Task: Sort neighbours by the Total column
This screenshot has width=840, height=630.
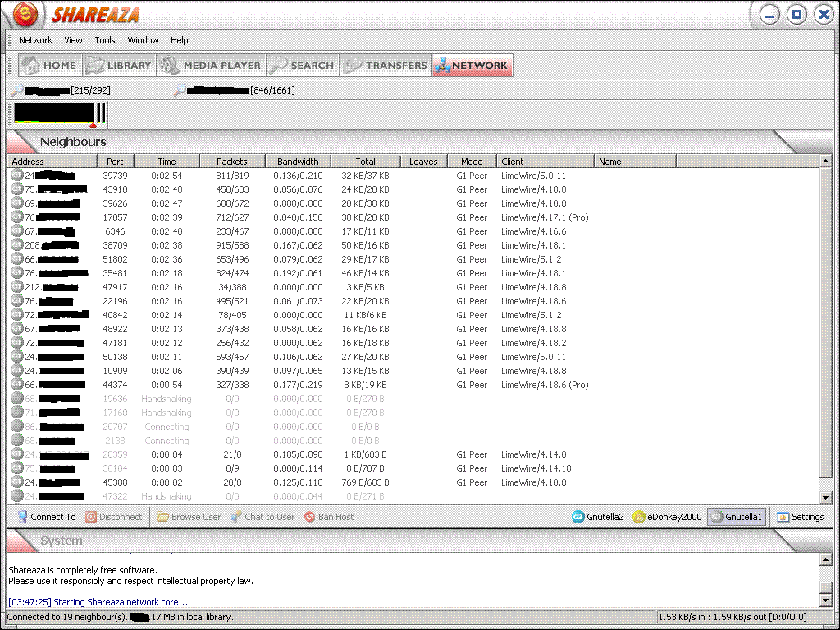Action: [365, 162]
